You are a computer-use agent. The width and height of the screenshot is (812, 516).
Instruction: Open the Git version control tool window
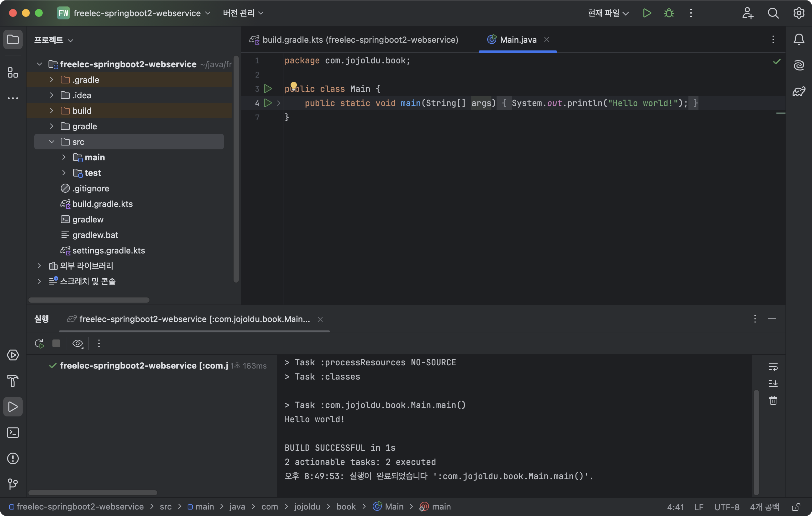tap(13, 484)
